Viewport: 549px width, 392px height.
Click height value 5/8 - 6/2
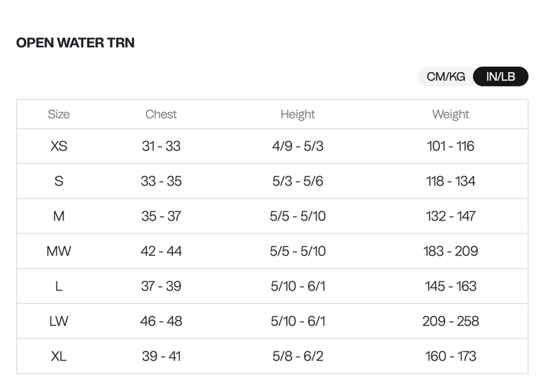coord(298,356)
